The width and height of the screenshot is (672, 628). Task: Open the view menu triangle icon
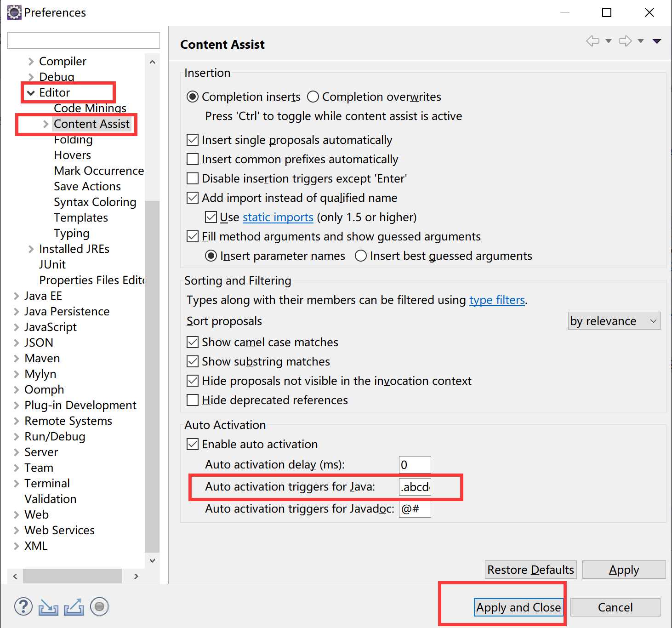(x=657, y=41)
